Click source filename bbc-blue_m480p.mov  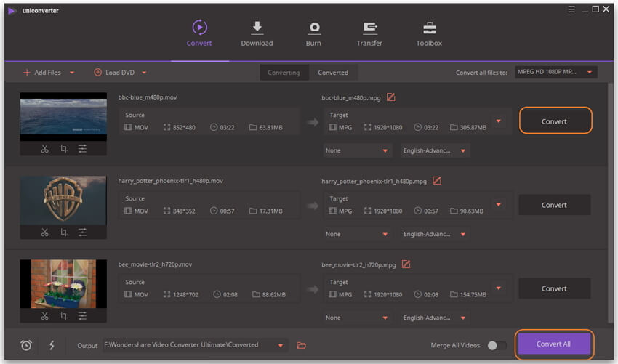(148, 97)
